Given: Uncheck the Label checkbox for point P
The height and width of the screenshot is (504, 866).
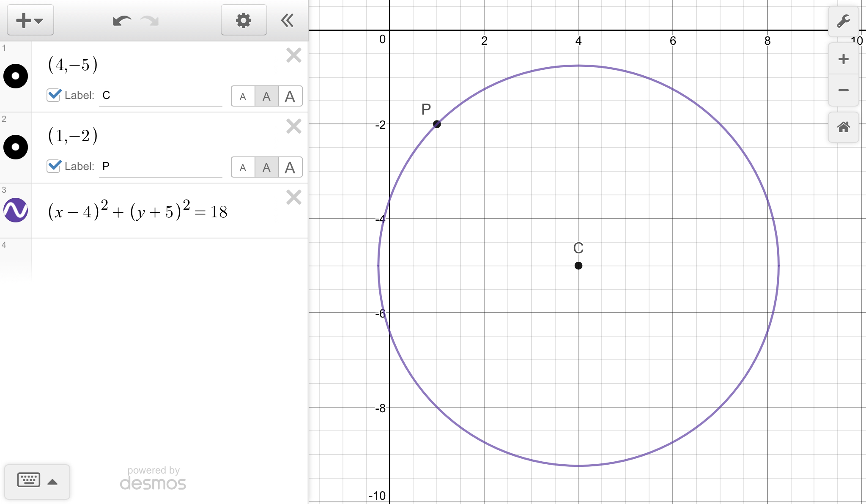Looking at the screenshot, I should click(54, 166).
